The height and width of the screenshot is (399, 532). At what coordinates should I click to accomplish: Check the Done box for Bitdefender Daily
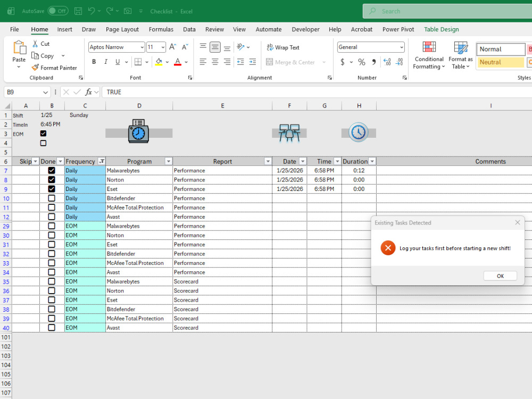click(52, 198)
